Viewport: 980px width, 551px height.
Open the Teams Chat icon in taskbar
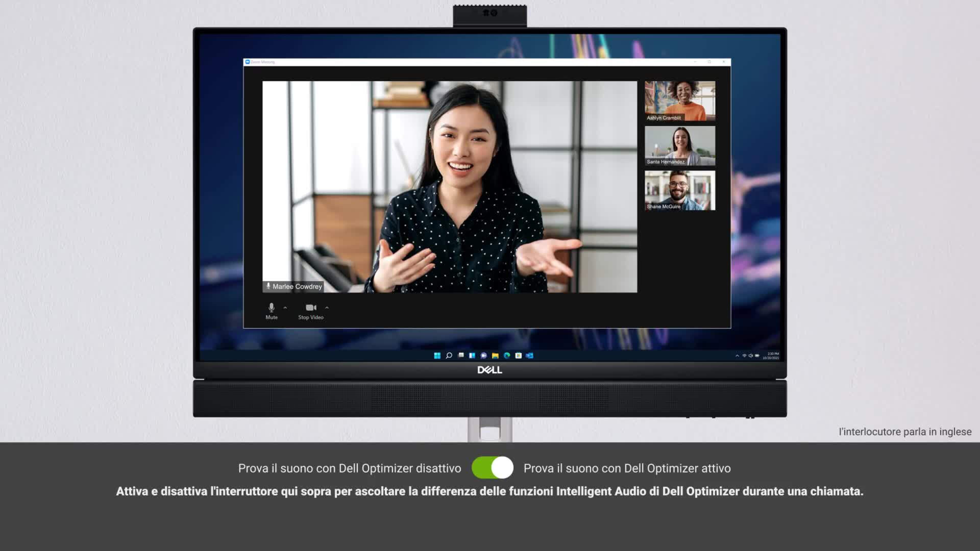[484, 356]
